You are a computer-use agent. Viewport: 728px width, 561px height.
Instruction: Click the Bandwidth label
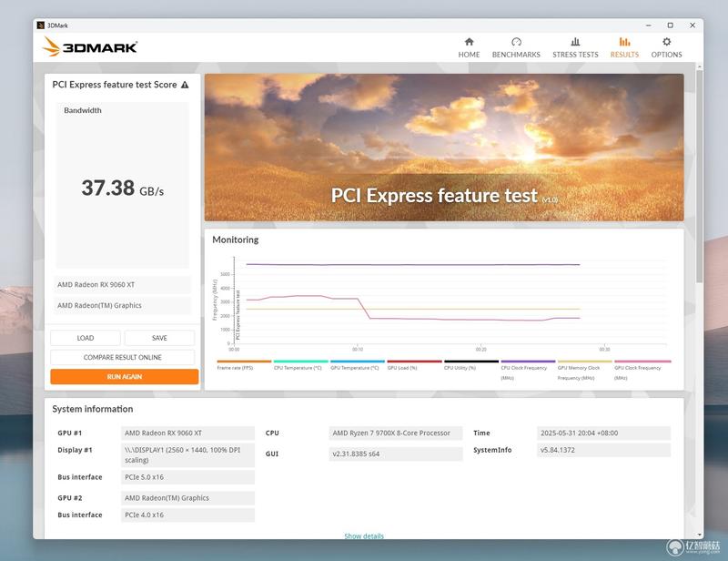83,110
